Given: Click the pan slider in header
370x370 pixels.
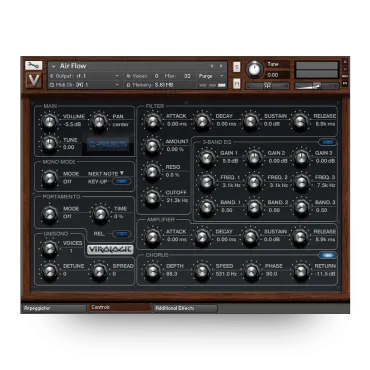Looking at the screenshot, I should point(267,86).
